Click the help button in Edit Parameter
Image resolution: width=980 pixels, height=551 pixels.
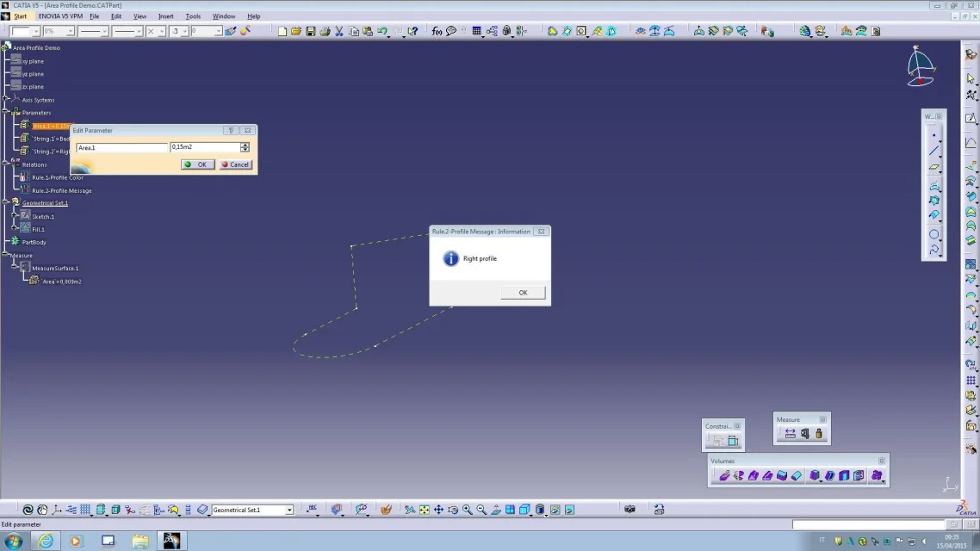click(232, 131)
